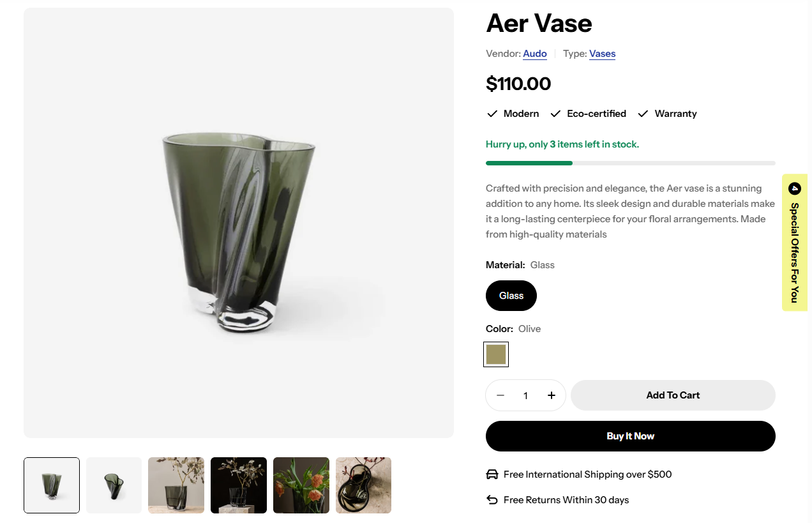Image resolution: width=812 pixels, height=523 pixels.
Task: Click the free shipping truck icon
Action: [x=492, y=474]
